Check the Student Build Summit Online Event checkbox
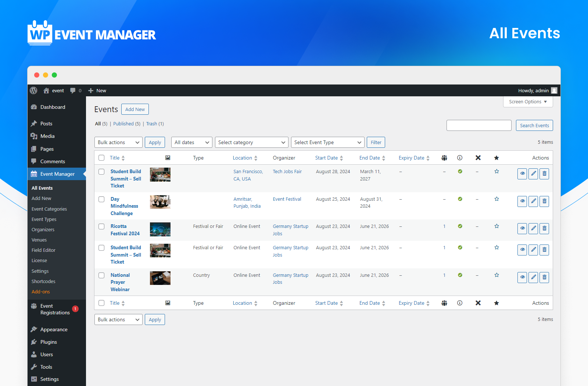Viewport: 588px width, 386px height. click(x=101, y=248)
